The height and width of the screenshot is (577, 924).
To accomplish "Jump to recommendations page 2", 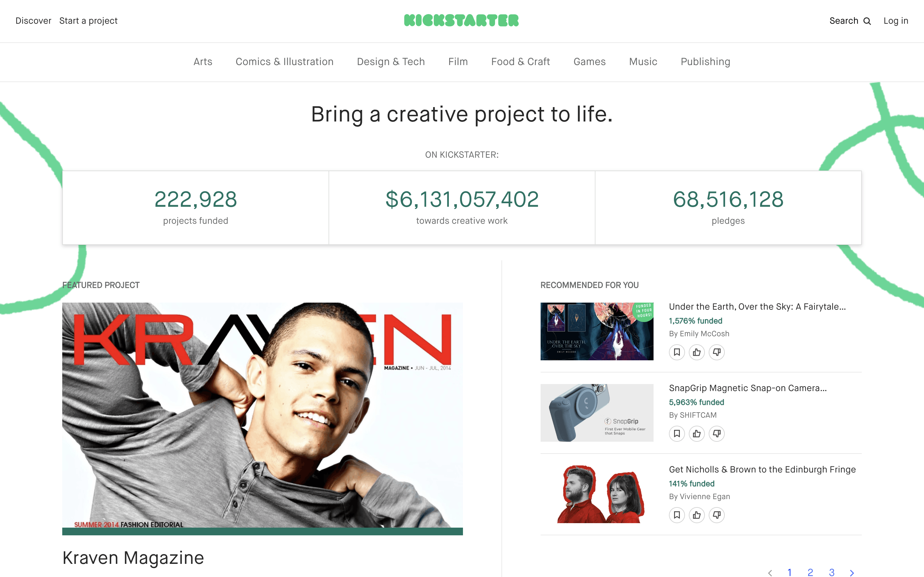I will [x=810, y=572].
